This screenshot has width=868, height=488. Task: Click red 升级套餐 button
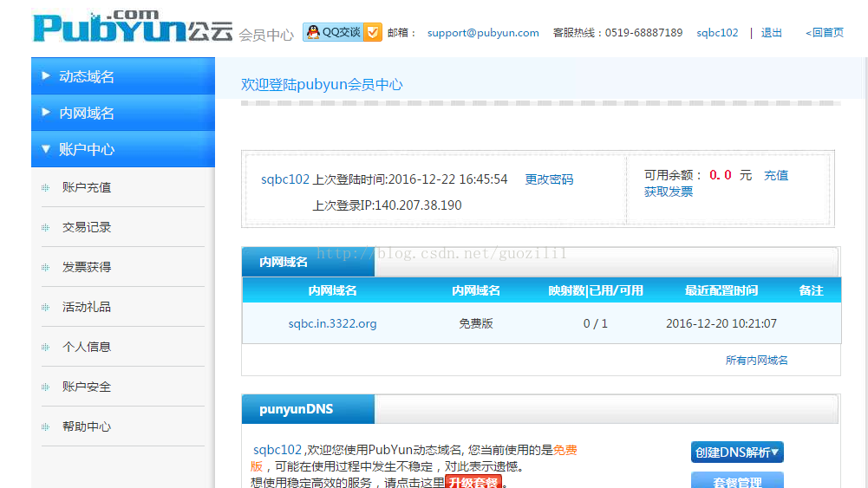click(x=473, y=482)
